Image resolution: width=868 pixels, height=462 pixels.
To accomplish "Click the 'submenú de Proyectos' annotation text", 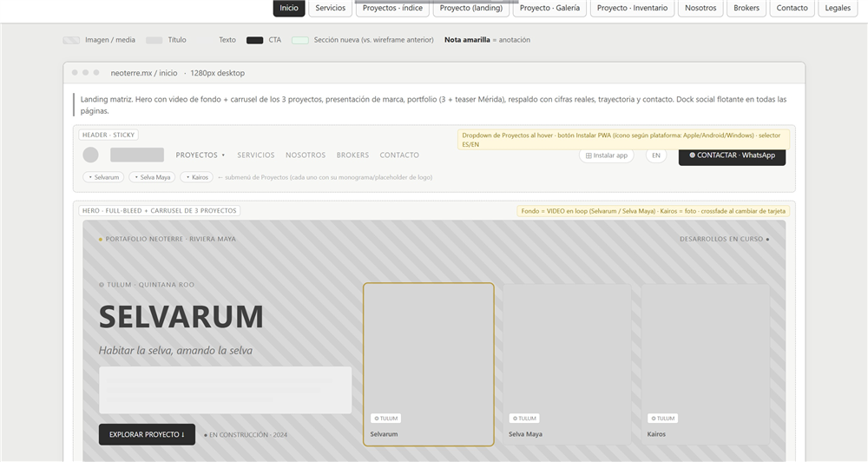I will (x=325, y=177).
